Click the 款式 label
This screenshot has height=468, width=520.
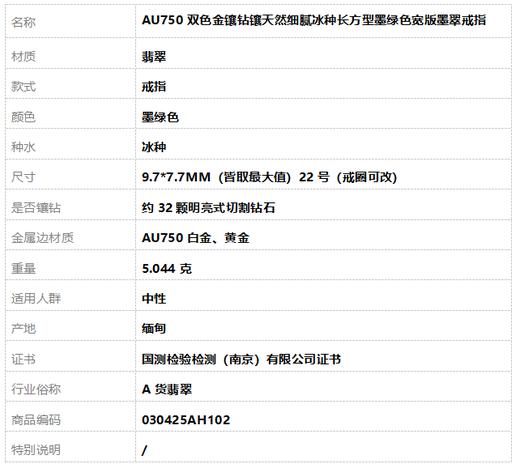(x=23, y=87)
